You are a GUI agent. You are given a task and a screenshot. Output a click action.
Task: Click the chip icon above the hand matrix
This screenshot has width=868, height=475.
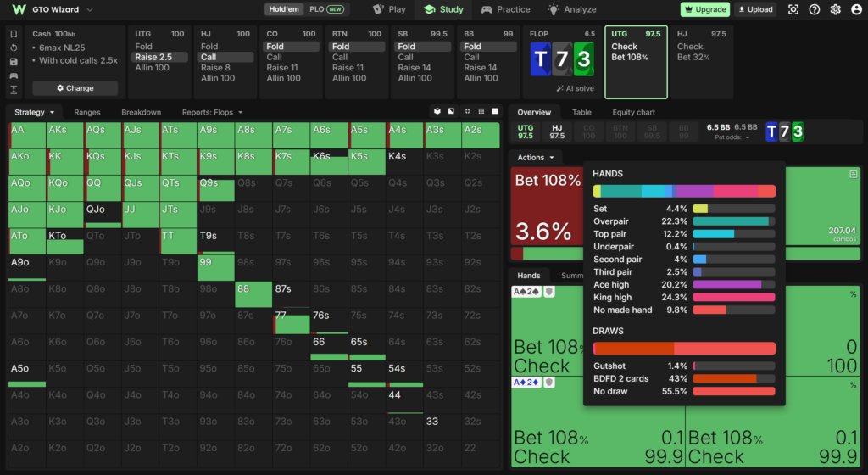point(437,111)
